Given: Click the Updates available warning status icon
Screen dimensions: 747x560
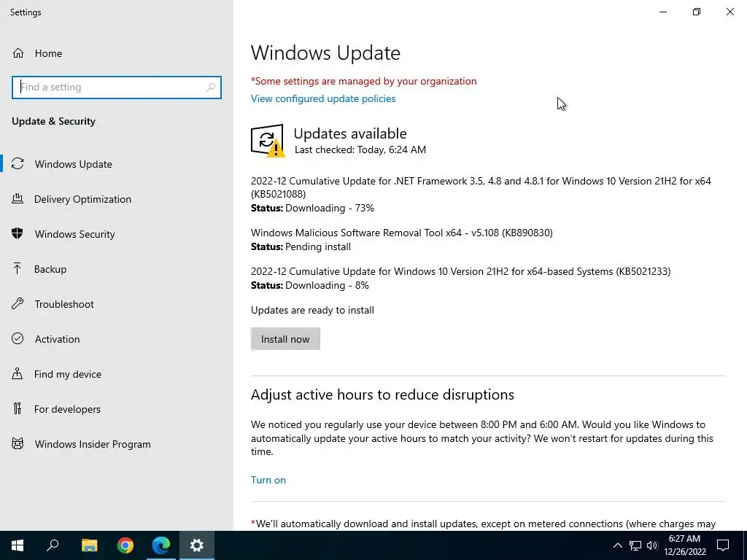Looking at the screenshot, I should (x=268, y=141).
